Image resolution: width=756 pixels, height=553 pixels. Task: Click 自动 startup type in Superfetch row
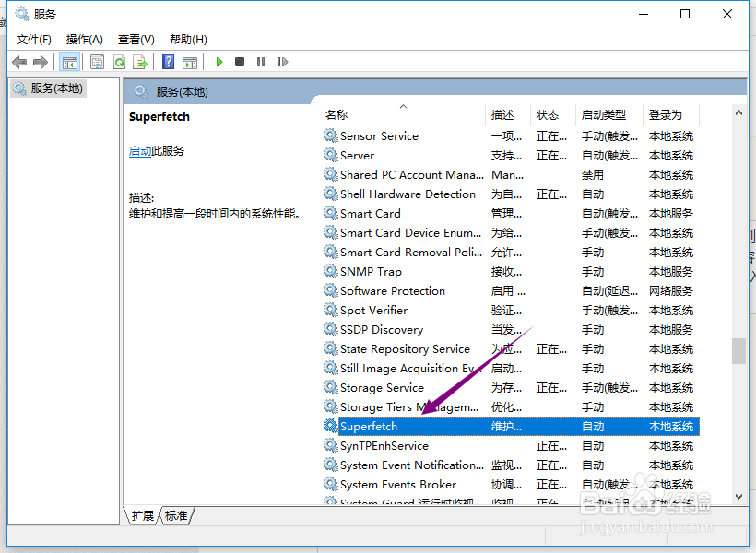pyautogui.click(x=593, y=426)
